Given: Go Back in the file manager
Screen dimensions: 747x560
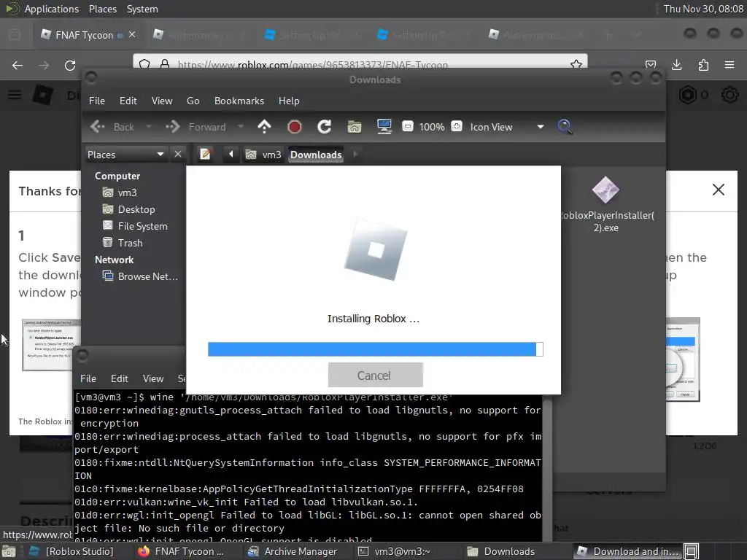Looking at the screenshot, I should point(113,127).
